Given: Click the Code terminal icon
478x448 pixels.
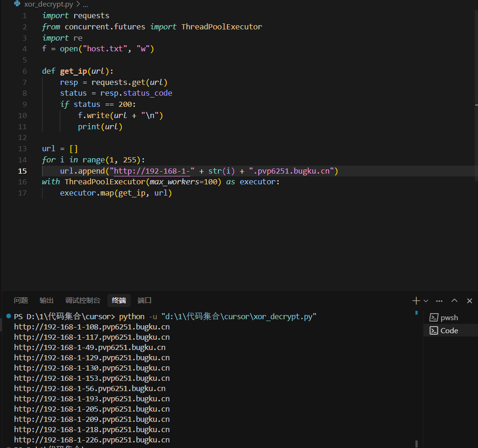Looking at the screenshot, I should click(434, 330).
